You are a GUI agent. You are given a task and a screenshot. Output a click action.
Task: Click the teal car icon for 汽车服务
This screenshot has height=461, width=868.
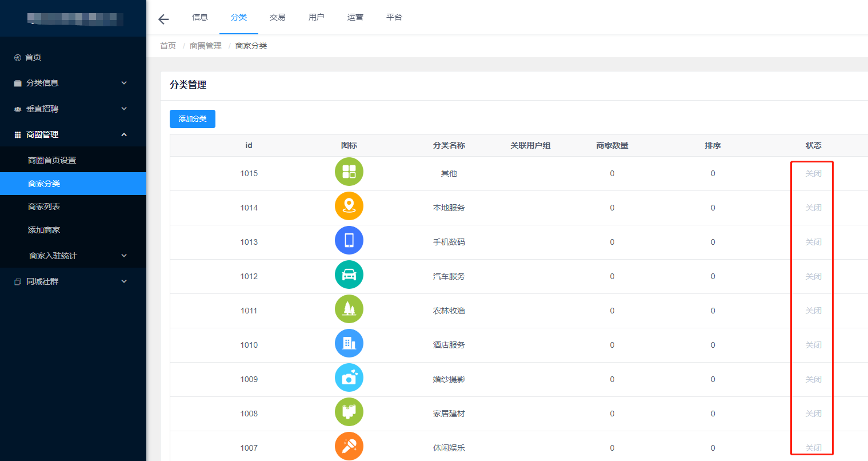(349, 275)
